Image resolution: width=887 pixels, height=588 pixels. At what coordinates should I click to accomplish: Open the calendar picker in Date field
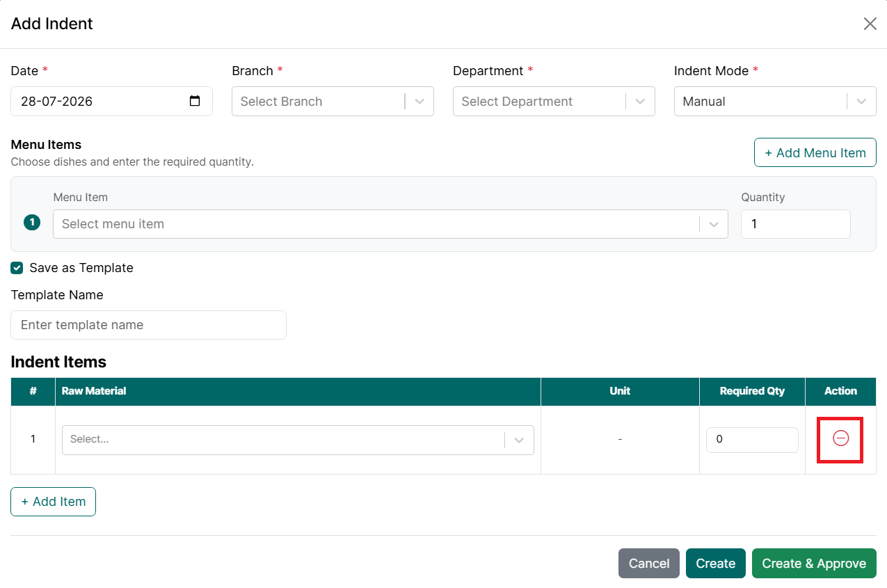195,101
